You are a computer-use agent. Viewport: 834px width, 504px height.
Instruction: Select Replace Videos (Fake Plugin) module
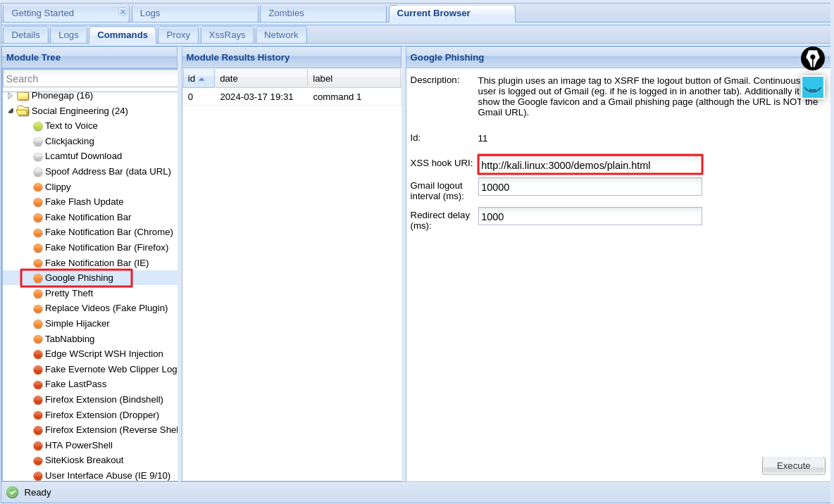(106, 308)
